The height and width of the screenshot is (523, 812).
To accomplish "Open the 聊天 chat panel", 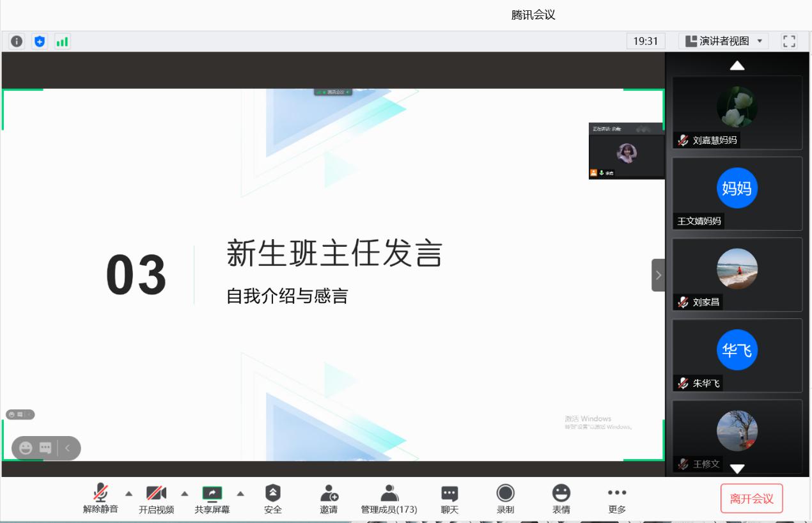I will (x=449, y=499).
